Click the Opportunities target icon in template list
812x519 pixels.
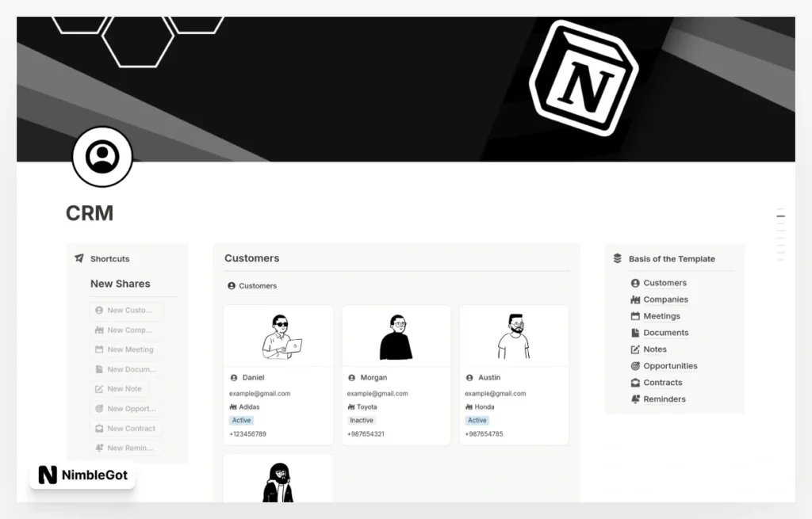point(635,366)
